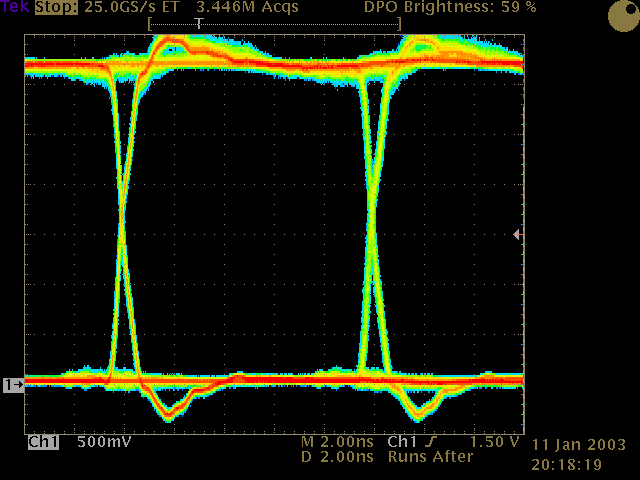
Task: Click the channel 1 ground reference marker
Action: click(x=13, y=384)
